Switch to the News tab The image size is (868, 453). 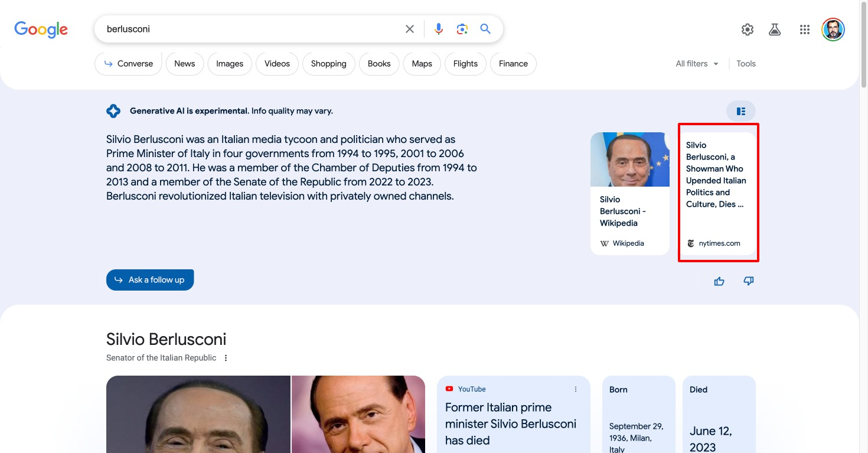click(184, 64)
